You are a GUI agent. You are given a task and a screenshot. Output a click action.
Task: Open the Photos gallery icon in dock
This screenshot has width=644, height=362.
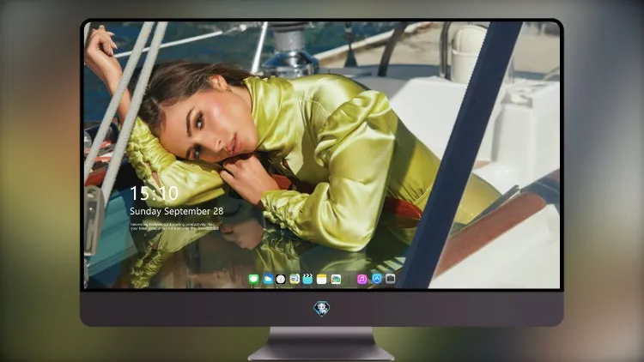click(x=336, y=280)
